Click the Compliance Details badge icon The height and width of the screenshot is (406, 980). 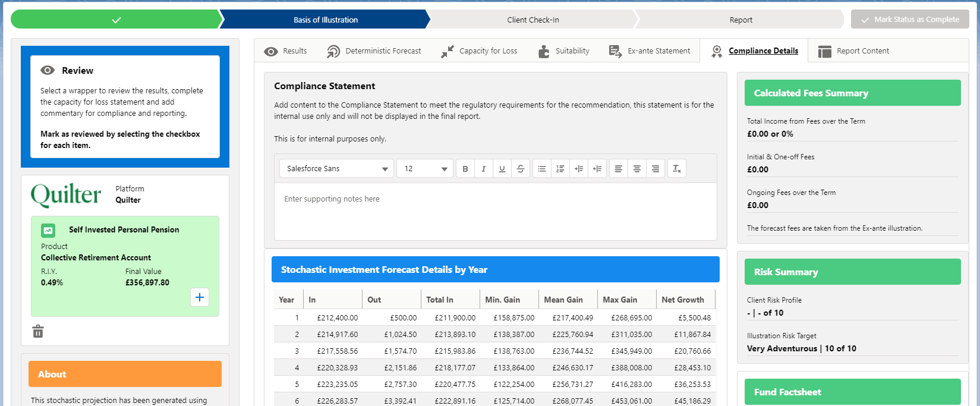coord(717,52)
